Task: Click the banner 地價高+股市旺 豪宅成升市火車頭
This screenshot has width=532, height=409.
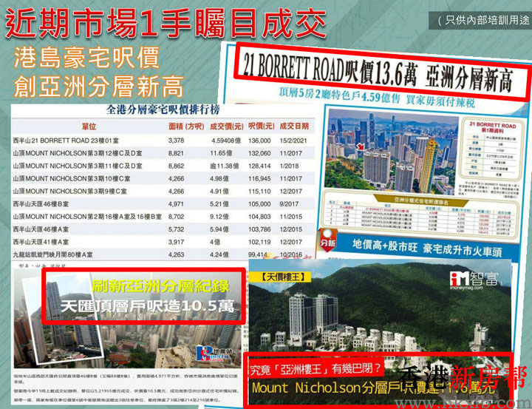Action: click(x=427, y=248)
